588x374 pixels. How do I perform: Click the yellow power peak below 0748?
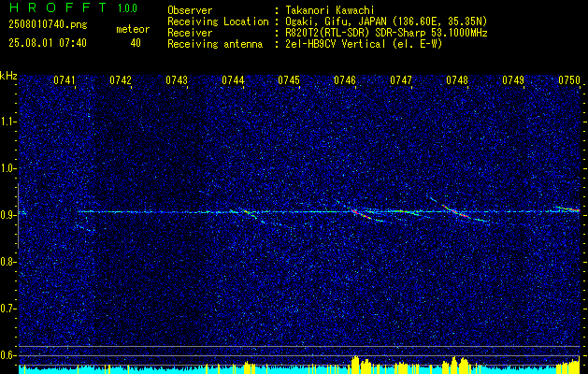455,365
